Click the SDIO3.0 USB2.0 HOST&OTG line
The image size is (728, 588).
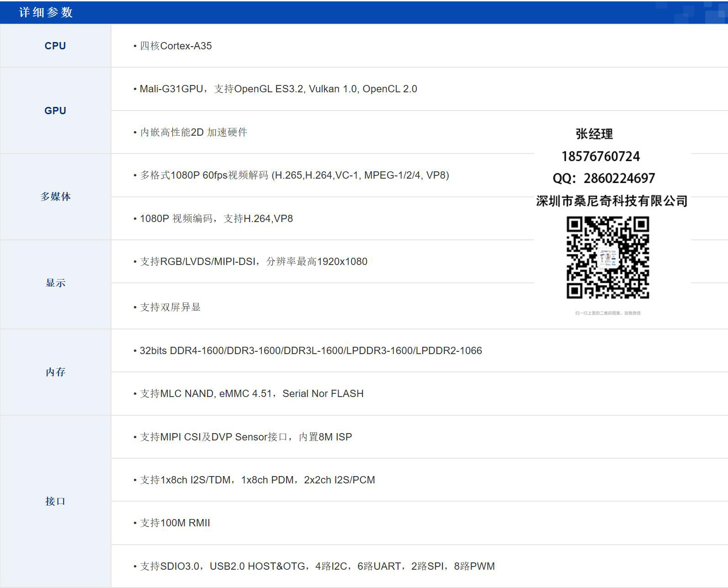[317, 566]
